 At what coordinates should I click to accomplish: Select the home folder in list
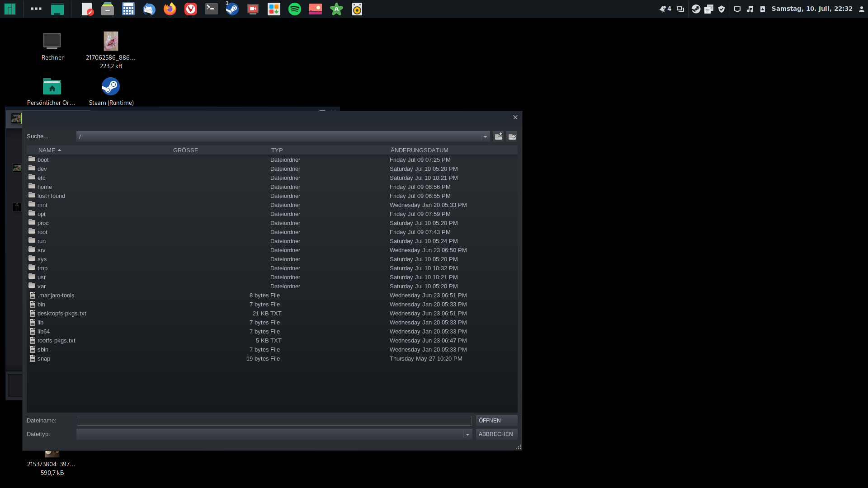pyautogui.click(x=45, y=187)
